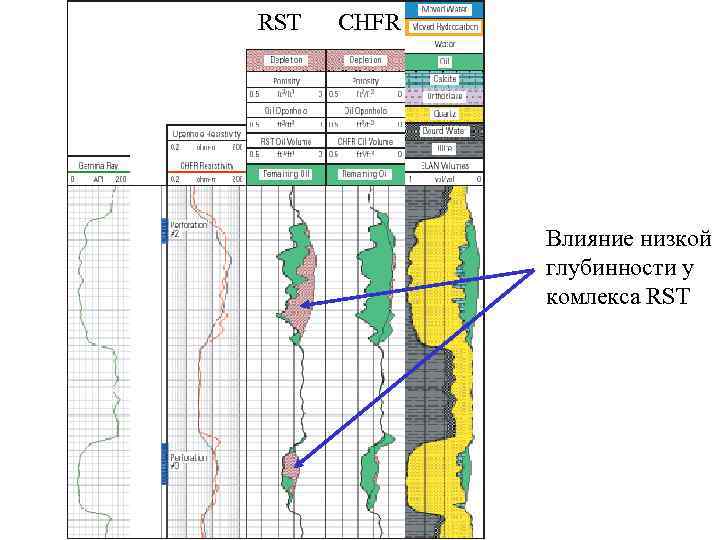The width and height of the screenshot is (720, 540).
Task: Click the Water legend entry
Action: tap(444, 45)
